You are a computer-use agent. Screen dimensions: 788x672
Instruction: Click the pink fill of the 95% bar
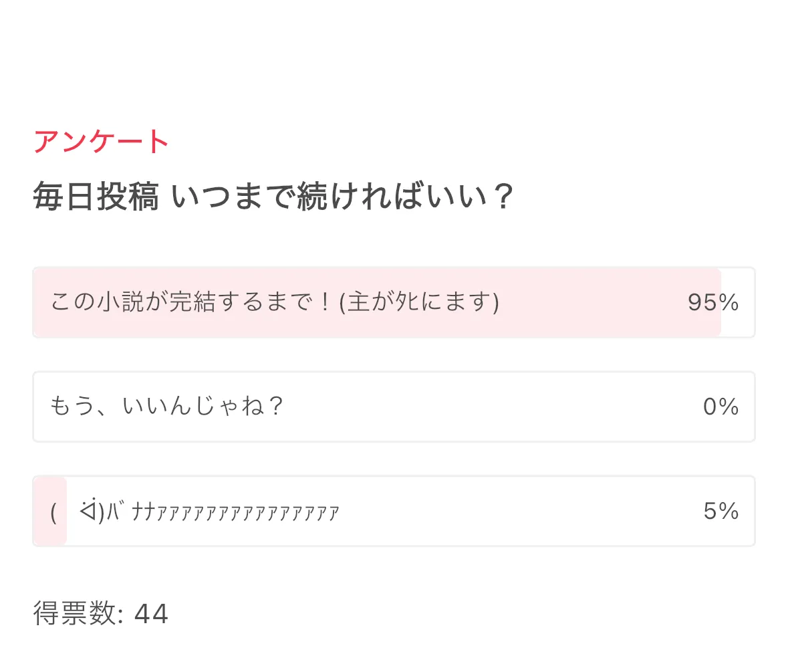377,303
